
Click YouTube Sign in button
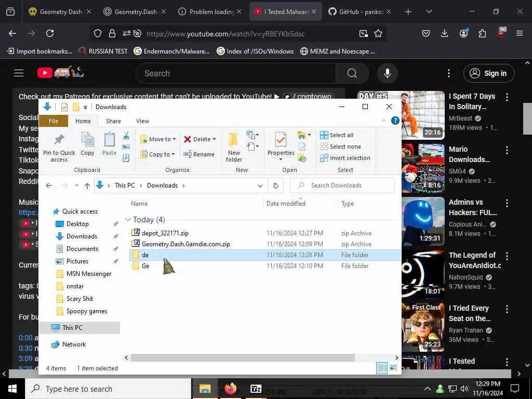489,73
